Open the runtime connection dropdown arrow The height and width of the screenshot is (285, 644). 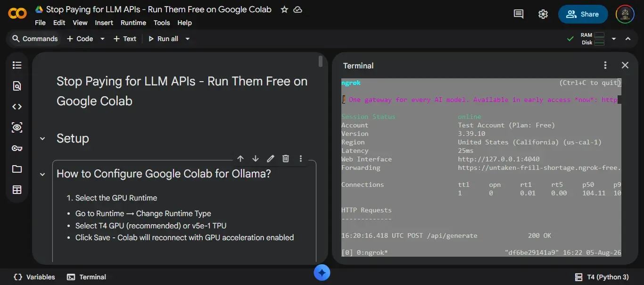[x=614, y=39]
